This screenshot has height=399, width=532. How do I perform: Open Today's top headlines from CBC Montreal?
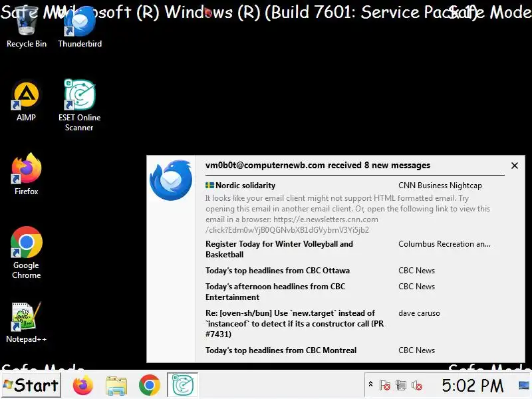tap(281, 350)
